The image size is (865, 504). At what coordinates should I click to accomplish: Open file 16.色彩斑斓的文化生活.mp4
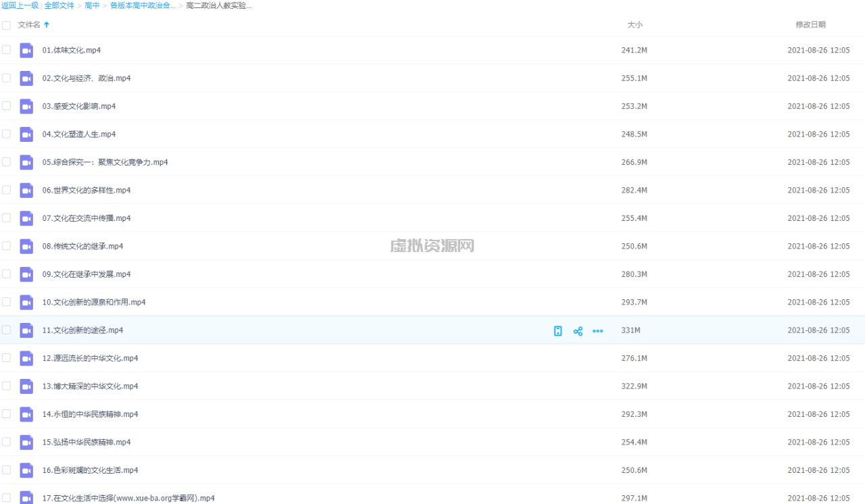(91, 470)
